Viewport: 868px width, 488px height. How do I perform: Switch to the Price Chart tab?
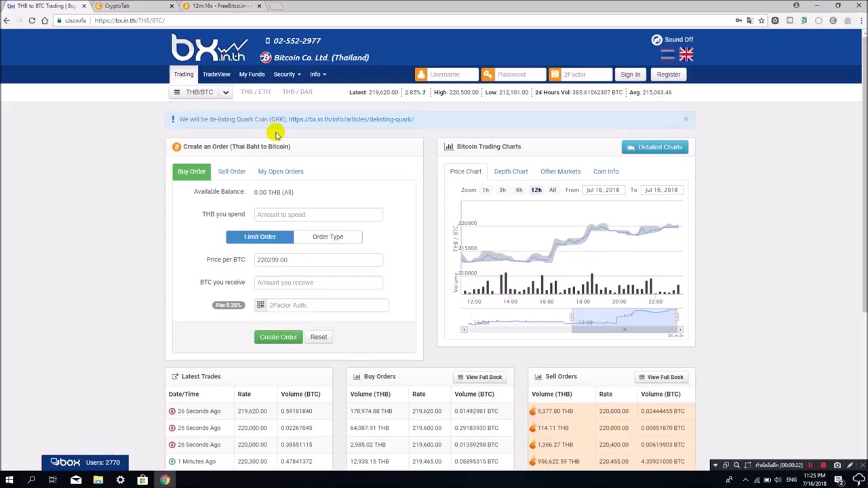(465, 171)
